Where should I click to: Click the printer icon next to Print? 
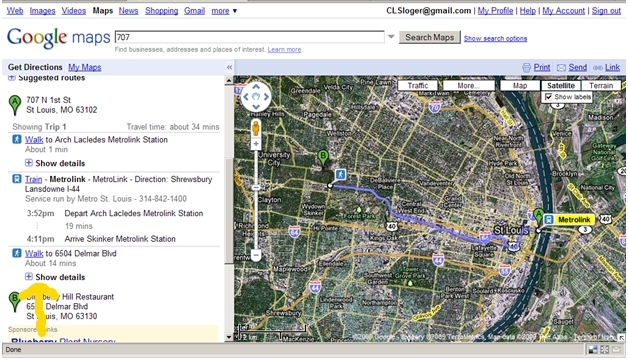[x=526, y=68]
